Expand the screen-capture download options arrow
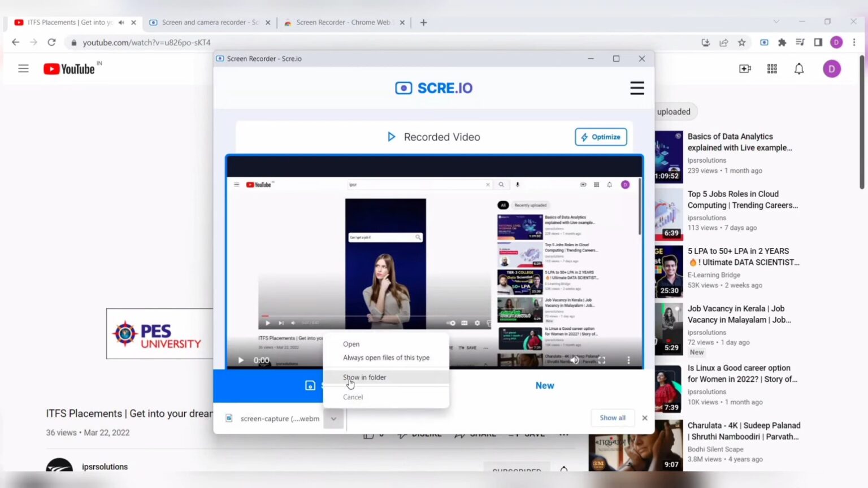This screenshot has width=868, height=488. tap(333, 419)
